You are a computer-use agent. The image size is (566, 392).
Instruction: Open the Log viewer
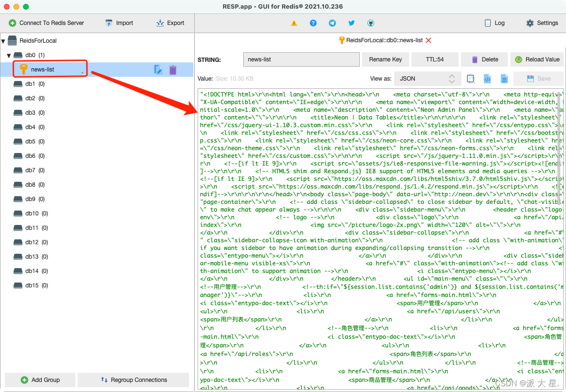click(x=495, y=23)
